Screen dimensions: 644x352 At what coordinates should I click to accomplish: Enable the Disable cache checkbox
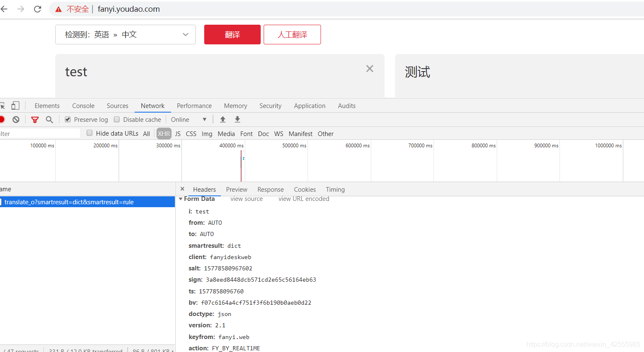[117, 120]
